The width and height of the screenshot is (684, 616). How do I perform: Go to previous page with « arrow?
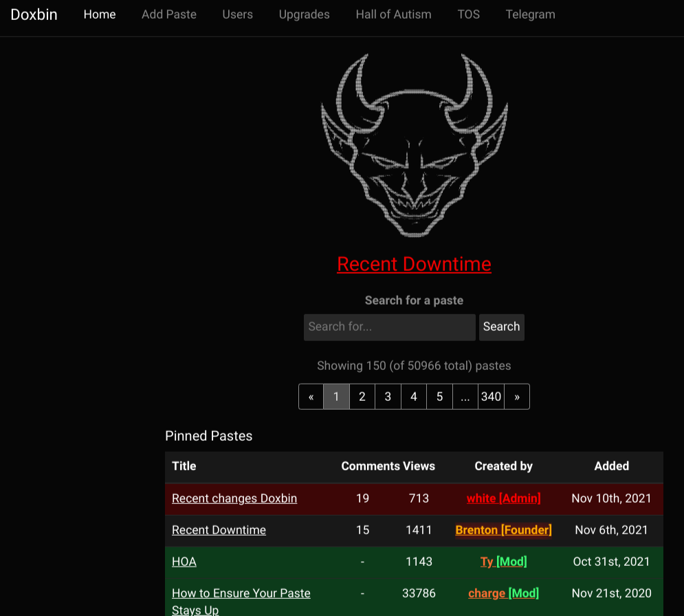pyautogui.click(x=311, y=397)
